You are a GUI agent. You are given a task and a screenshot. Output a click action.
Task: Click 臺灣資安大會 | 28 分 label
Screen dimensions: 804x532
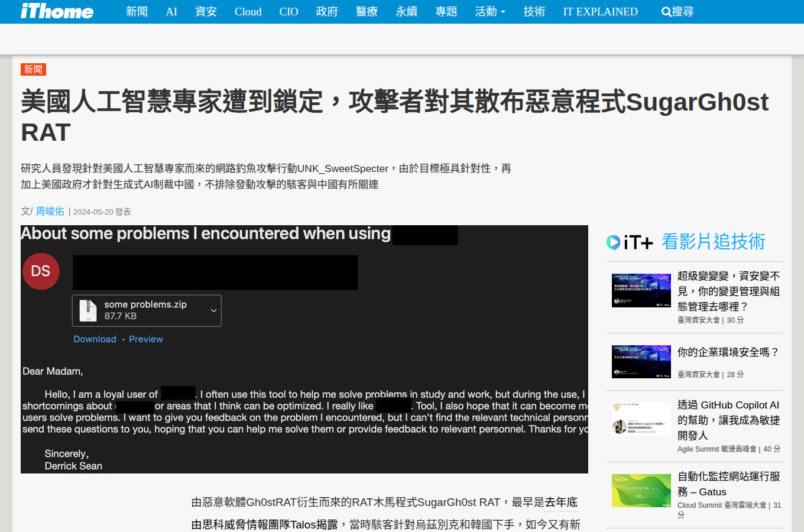711,374
